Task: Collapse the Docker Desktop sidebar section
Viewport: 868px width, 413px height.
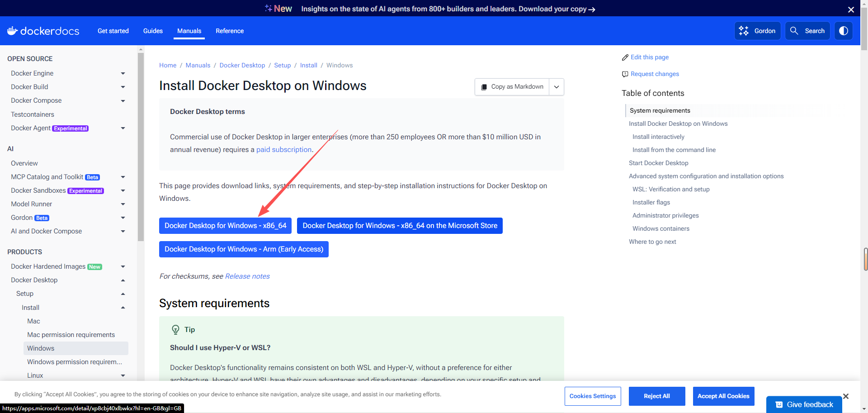Action: pos(123,280)
